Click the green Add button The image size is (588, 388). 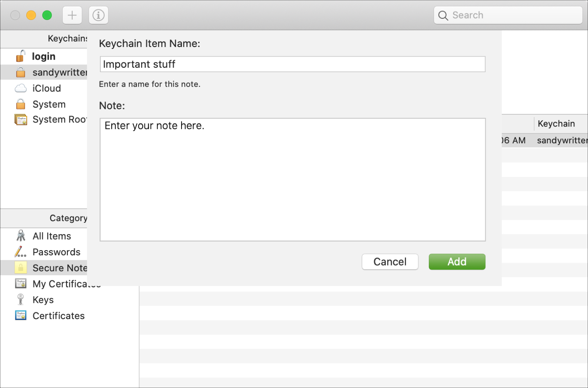[x=457, y=262]
